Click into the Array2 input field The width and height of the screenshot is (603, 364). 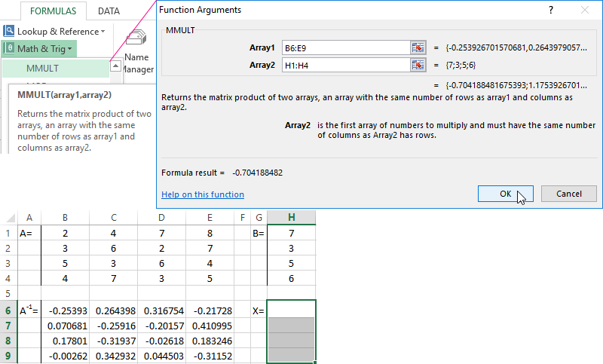coord(345,65)
